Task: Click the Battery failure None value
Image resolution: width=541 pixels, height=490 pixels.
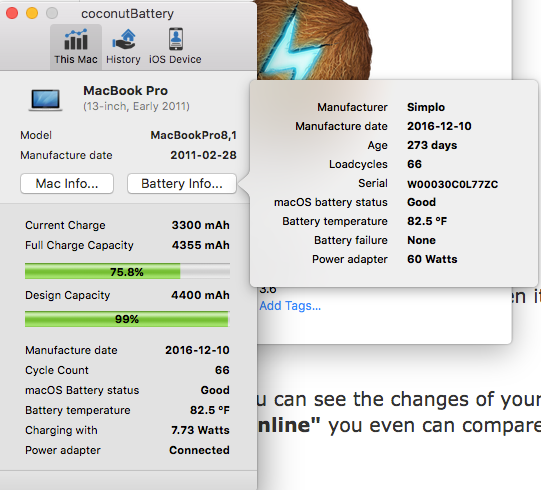Action: pos(422,240)
